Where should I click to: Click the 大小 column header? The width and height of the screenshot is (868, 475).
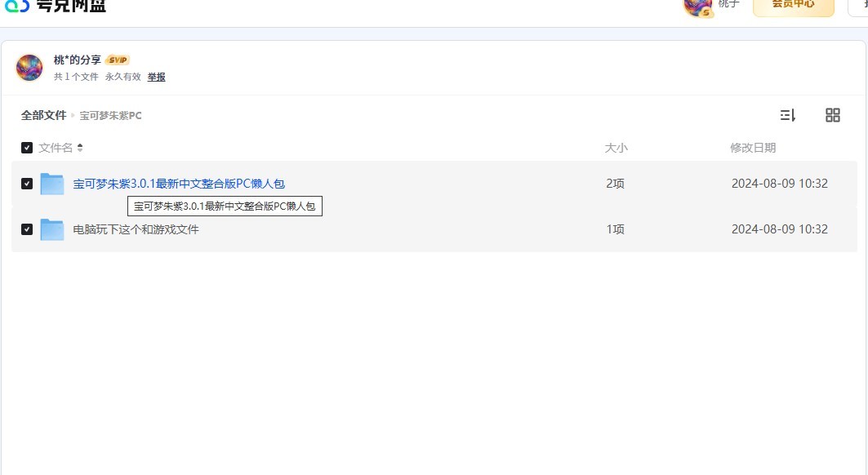617,148
